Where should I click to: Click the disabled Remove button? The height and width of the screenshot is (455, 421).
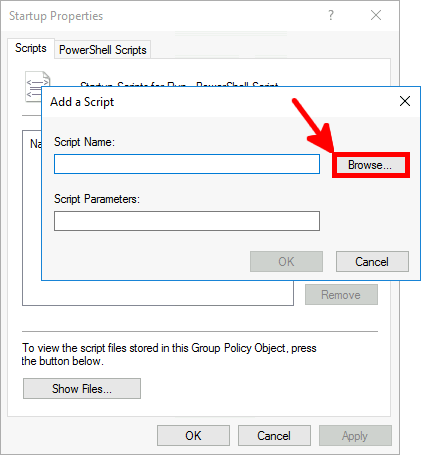[341, 295]
